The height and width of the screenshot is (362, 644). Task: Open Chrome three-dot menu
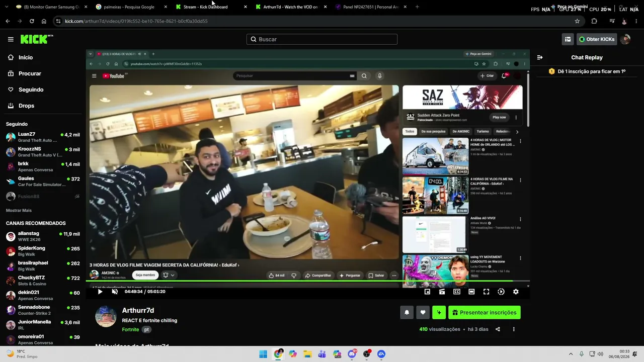[636, 21]
